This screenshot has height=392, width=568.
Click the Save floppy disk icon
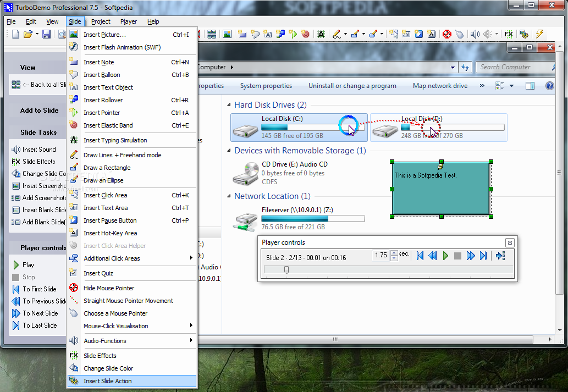point(46,34)
